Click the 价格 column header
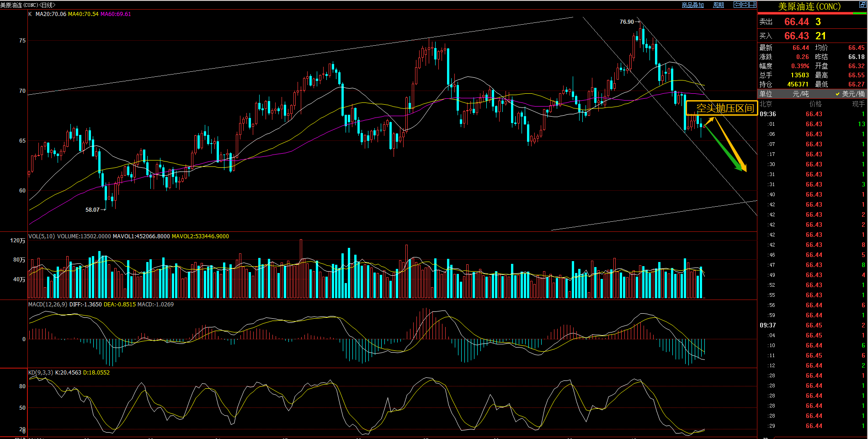868x439 pixels. [x=815, y=104]
